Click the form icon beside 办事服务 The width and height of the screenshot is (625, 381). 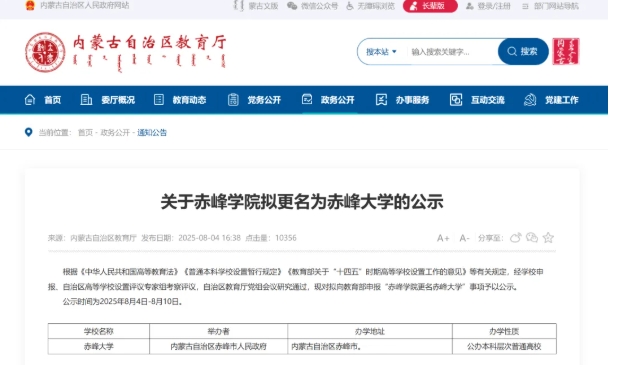(381, 100)
